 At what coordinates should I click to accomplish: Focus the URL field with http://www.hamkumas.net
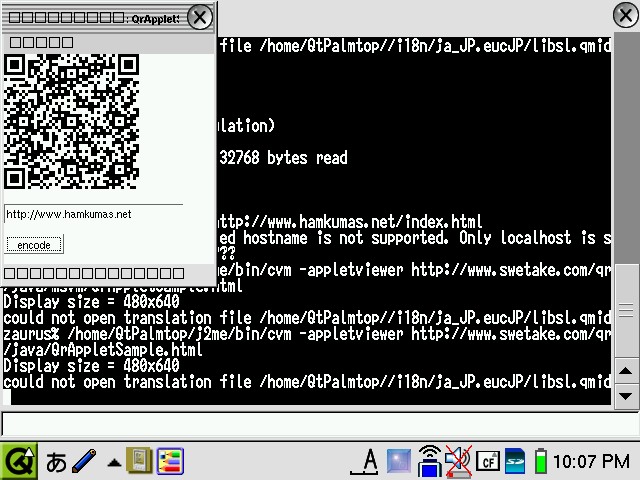(x=93, y=214)
